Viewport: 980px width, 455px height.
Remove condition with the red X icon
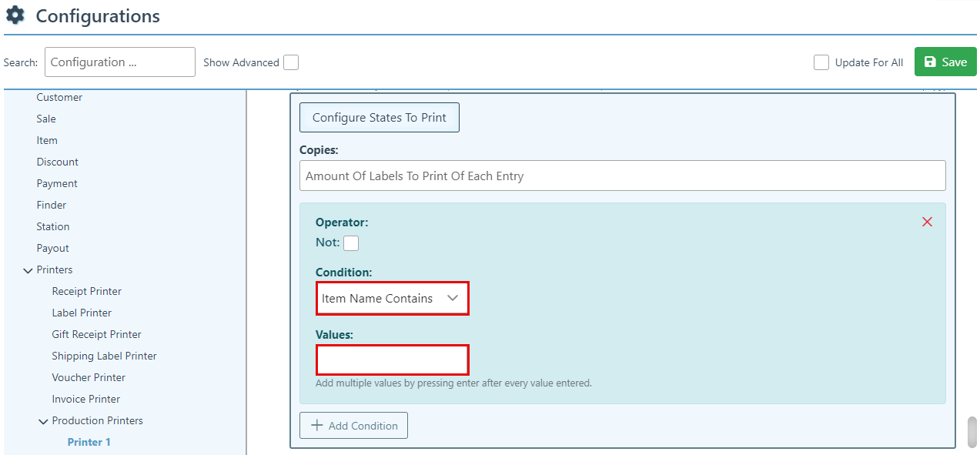pyautogui.click(x=927, y=222)
